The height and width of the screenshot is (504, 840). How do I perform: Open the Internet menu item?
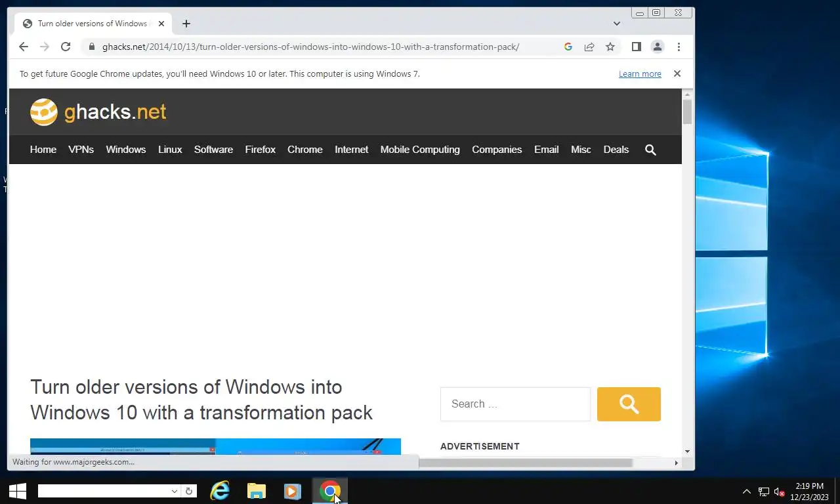[352, 150]
